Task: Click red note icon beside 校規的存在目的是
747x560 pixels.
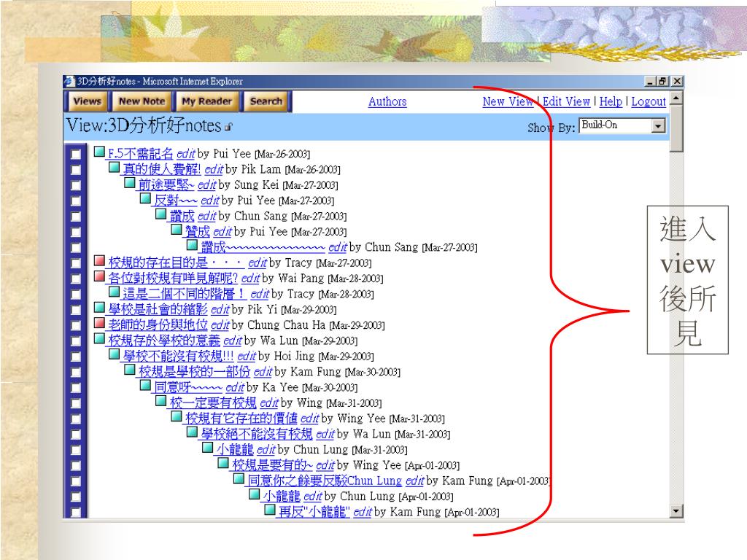Action: tap(99, 261)
